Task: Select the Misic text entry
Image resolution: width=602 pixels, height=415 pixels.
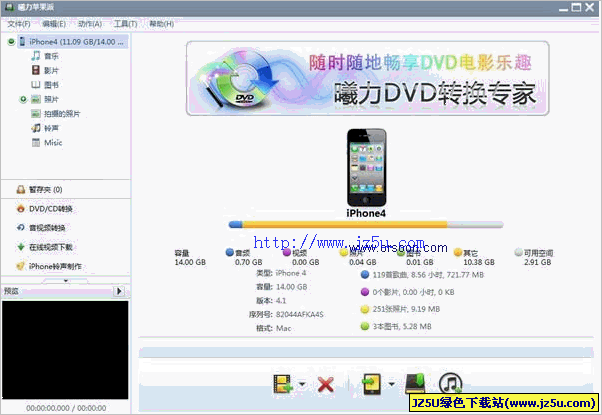Action: (53, 142)
